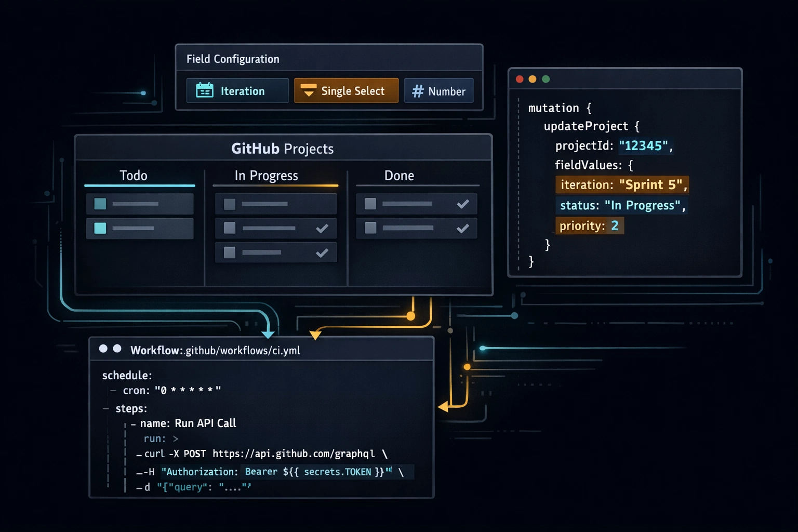The width and height of the screenshot is (798, 532).
Task: Click the 'schedule:' line
Action: pyautogui.click(x=127, y=375)
